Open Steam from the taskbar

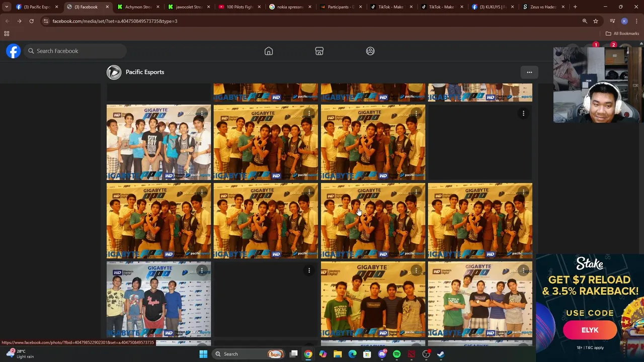[441, 354]
